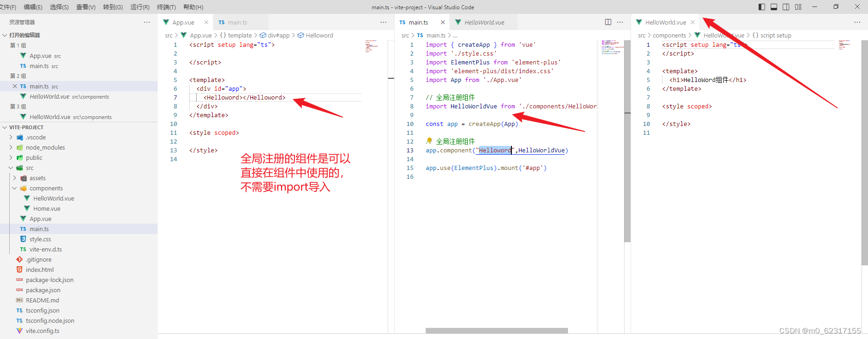Close the active main.ts tab in group two

pyautogui.click(x=443, y=22)
